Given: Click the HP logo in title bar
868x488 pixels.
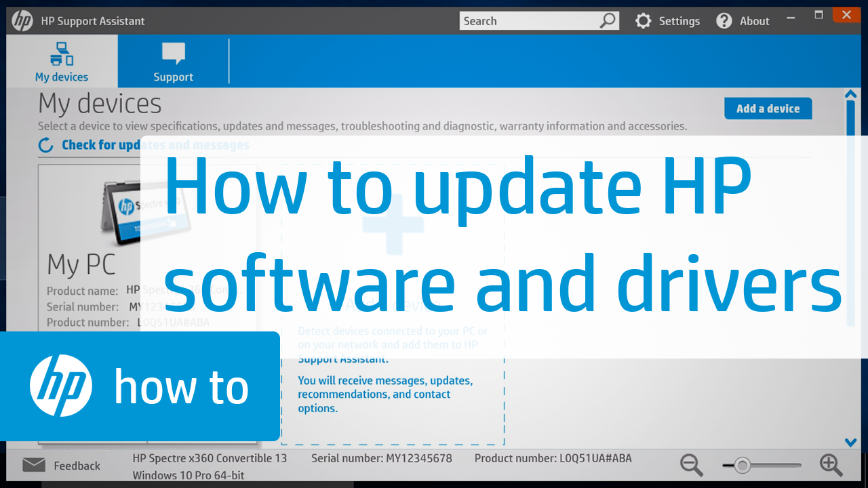Looking at the screenshot, I should point(22,21).
